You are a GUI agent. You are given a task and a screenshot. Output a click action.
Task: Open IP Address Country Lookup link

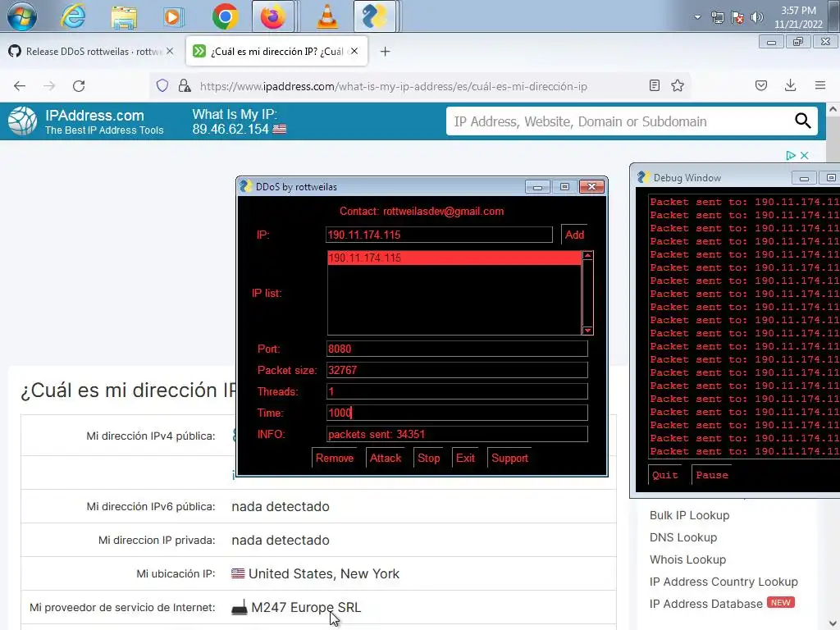pyautogui.click(x=724, y=582)
